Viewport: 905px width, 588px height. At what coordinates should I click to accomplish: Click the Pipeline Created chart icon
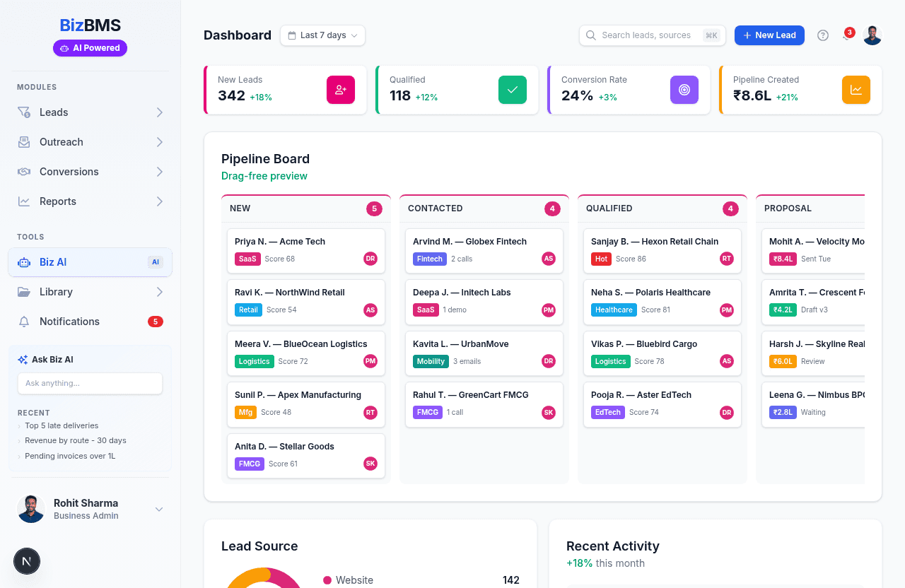[x=856, y=90]
